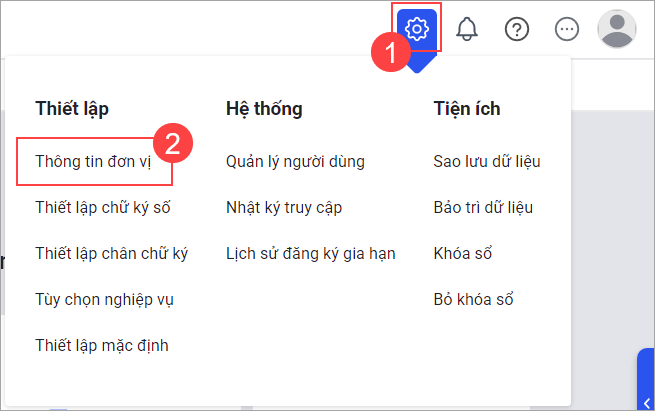
Task: Click the settings gear icon
Action: [418, 28]
